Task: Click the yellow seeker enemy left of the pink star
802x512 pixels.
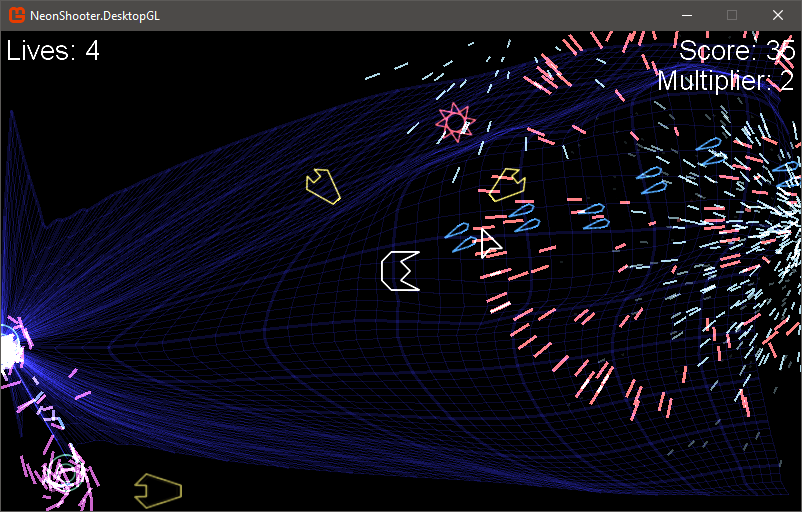Action: tap(323, 186)
